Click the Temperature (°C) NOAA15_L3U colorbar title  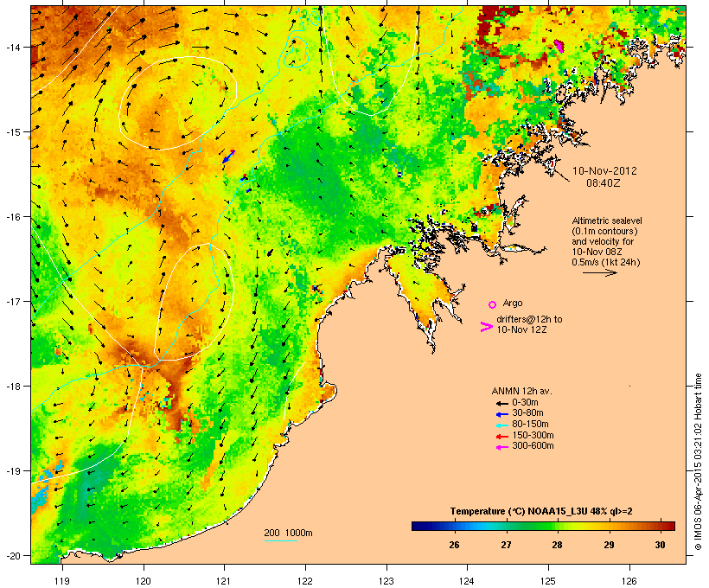(541, 511)
